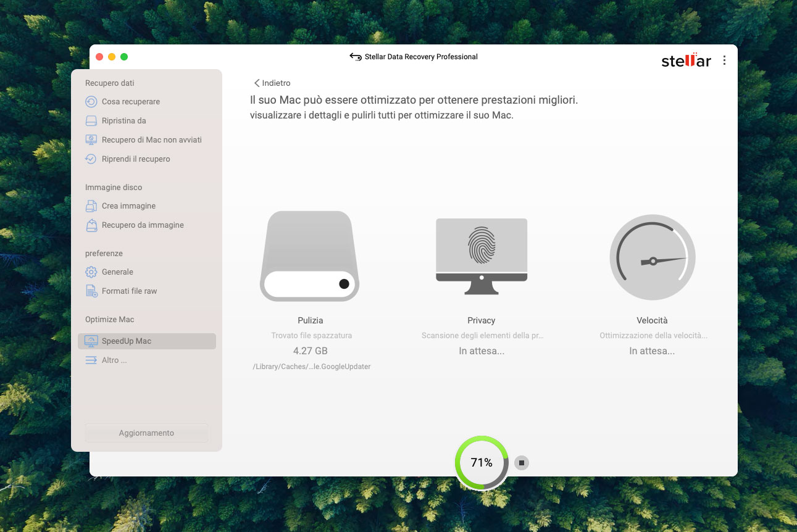This screenshot has height=532, width=797.
Task: Click the Riprendi il recupero icon
Action: tap(91, 159)
